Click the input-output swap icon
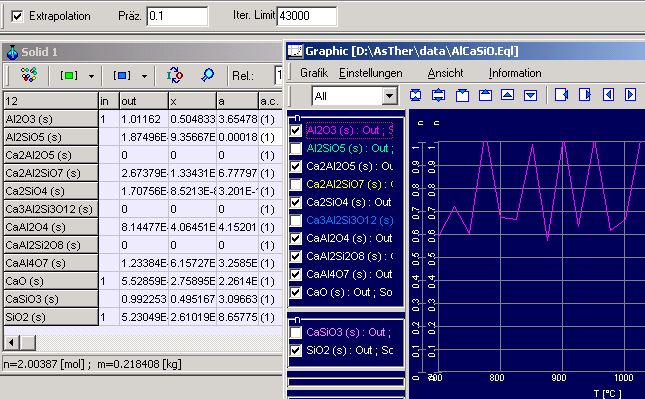 click(x=175, y=75)
